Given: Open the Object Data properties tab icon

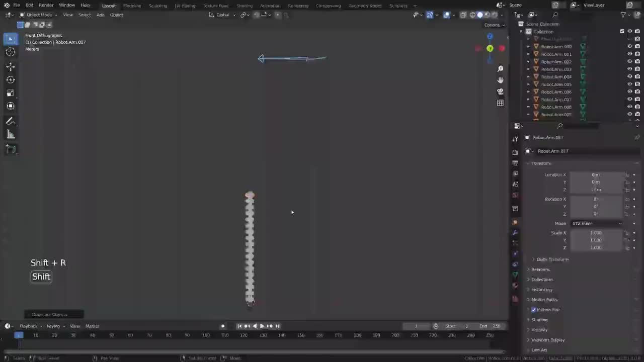Looking at the screenshot, I should coord(515,275).
